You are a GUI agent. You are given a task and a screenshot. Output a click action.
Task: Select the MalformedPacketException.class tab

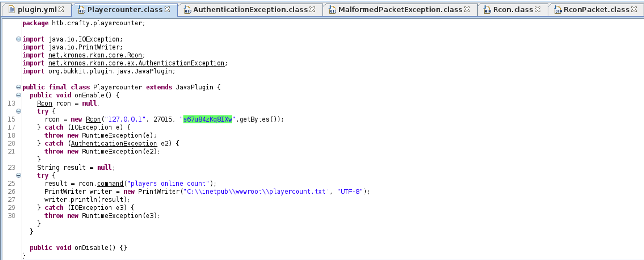[400, 10]
